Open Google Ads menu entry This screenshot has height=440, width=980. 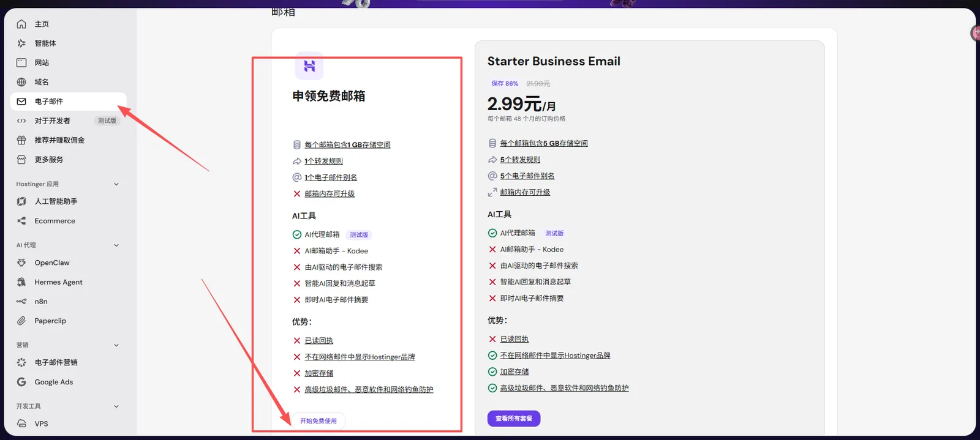coord(68,382)
